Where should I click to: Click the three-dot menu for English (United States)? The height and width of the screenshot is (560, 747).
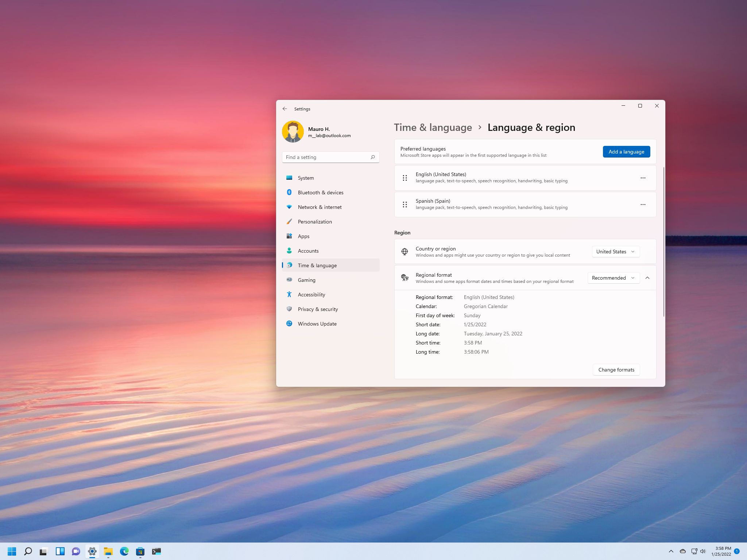(643, 177)
